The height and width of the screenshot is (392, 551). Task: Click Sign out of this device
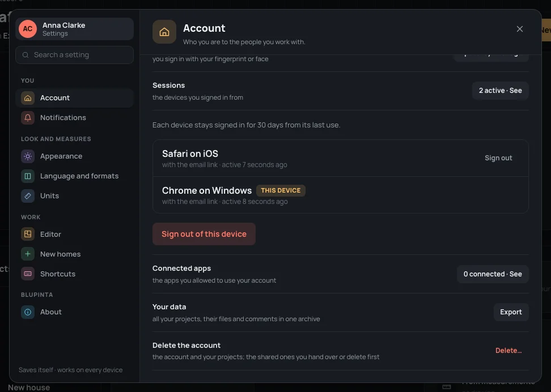point(204,234)
